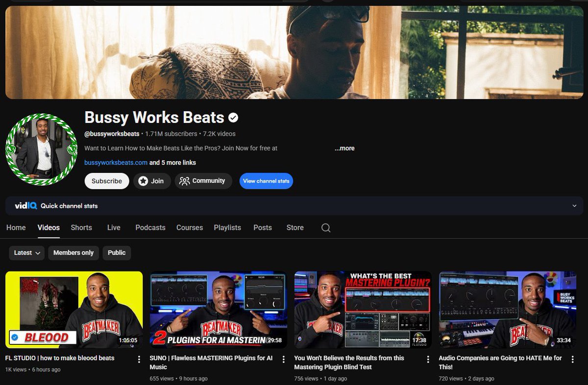Click the '1K views • 6 hours ago' text
The height and width of the screenshot is (385, 588).
pos(33,369)
